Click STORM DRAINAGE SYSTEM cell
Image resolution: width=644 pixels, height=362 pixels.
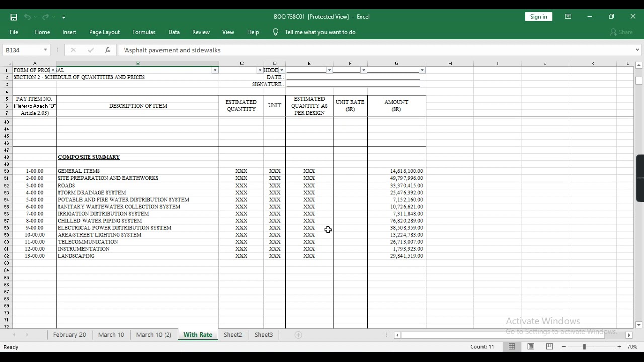click(138, 193)
